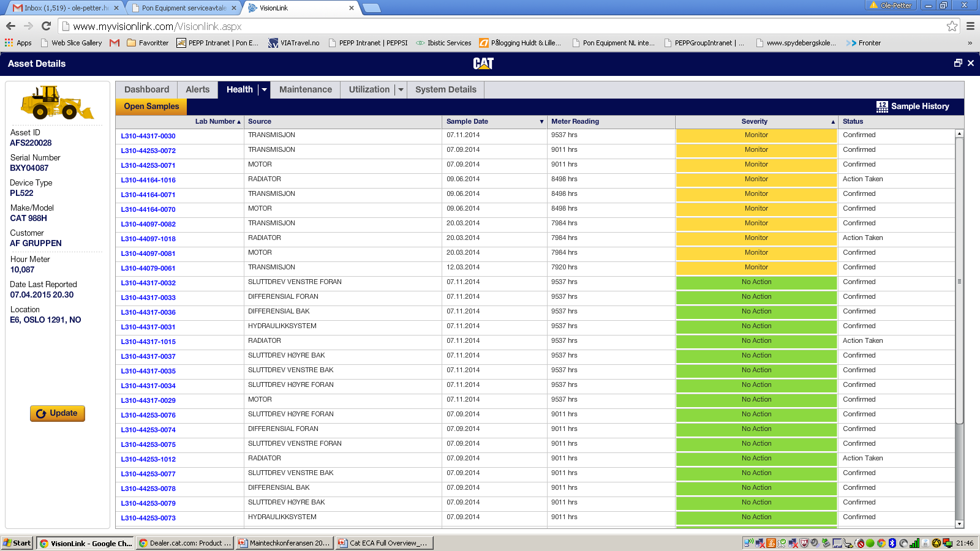Sort by the Severity column header
This screenshot has height=551, width=980.
[755, 121]
